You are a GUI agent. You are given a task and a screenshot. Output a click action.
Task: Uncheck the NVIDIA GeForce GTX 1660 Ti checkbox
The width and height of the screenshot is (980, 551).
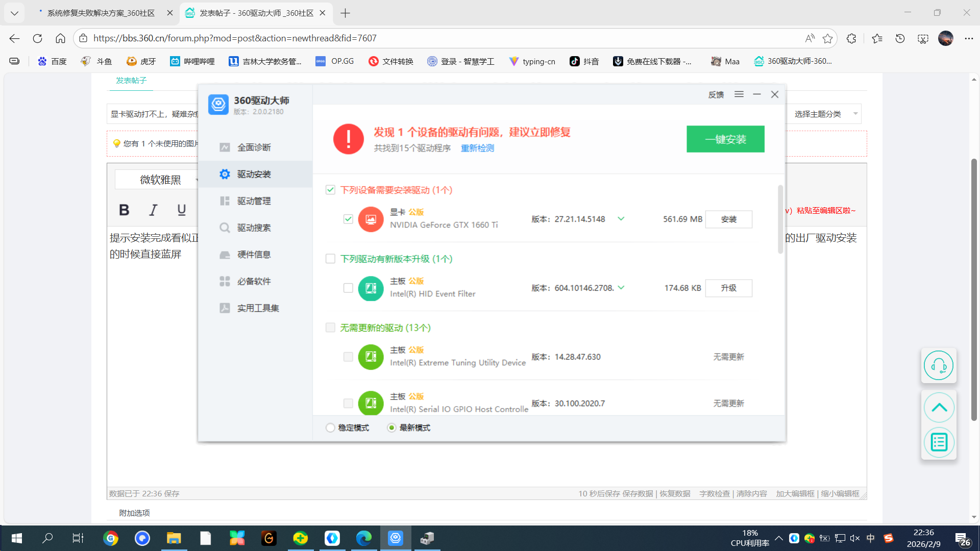tap(348, 219)
